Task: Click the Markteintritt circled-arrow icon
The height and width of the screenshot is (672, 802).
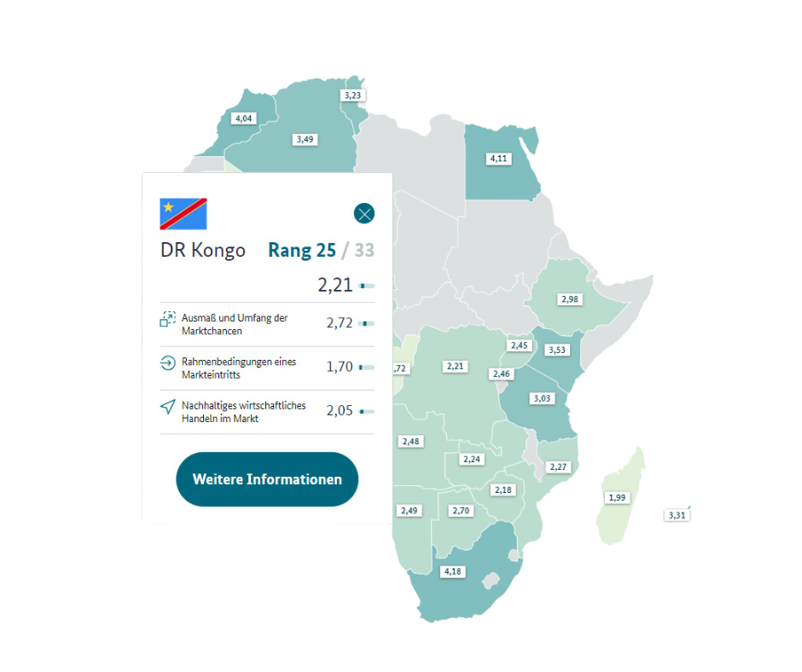Action: 168,362
